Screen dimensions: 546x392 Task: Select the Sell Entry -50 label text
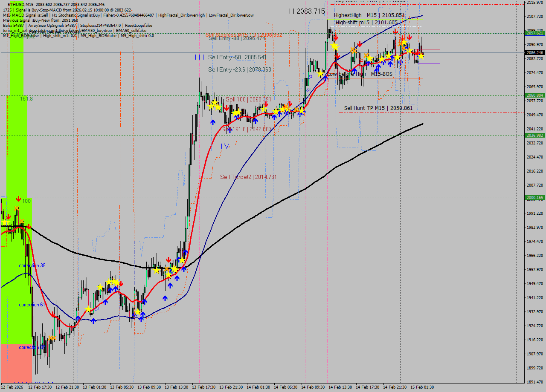tap(237, 57)
